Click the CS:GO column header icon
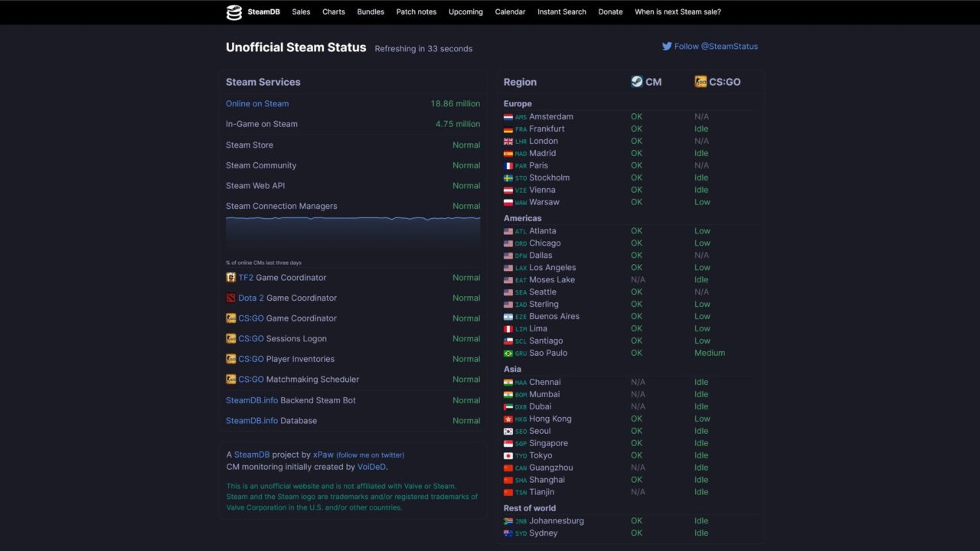The width and height of the screenshot is (980, 551). pos(701,82)
